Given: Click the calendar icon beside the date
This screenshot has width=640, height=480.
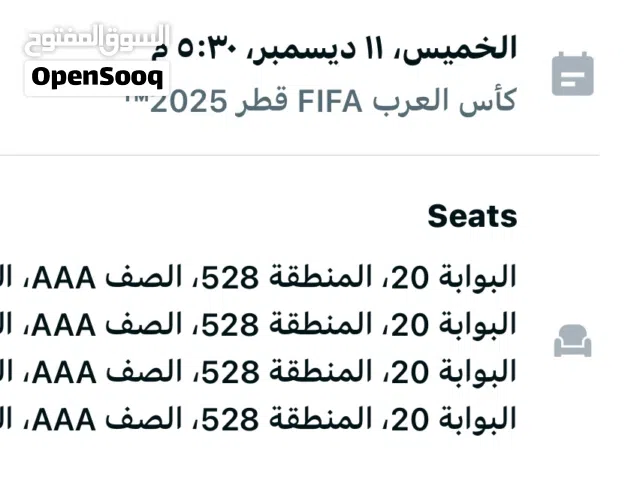Looking at the screenshot, I should tap(573, 74).
